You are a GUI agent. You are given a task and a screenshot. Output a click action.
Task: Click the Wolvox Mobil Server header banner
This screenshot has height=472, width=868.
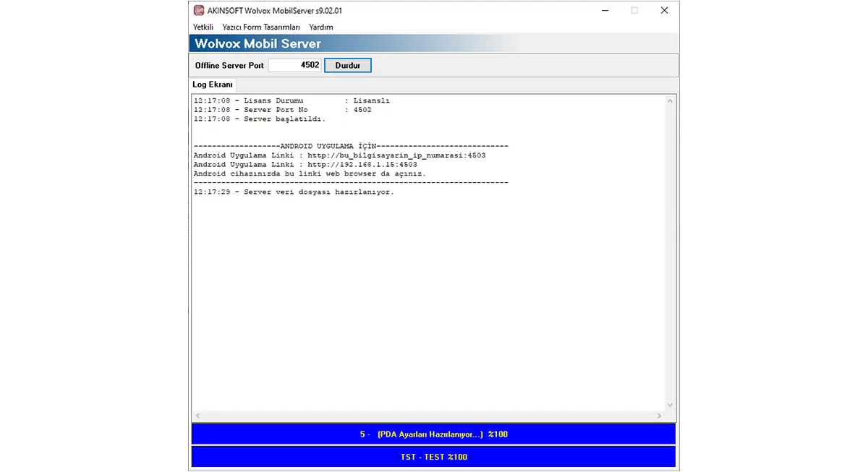[433, 44]
